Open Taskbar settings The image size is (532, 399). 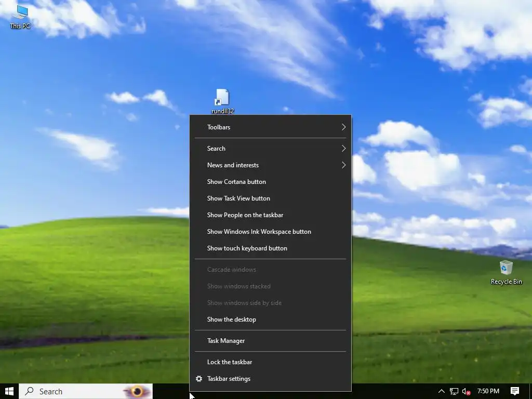click(x=270, y=379)
